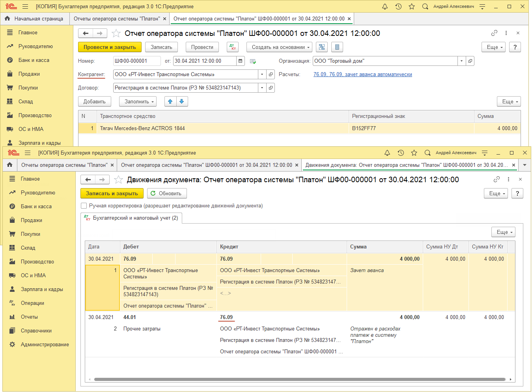Click Номер input field ШФ00-000001
This screenshot has height=392, width=532.
(137, 61)
